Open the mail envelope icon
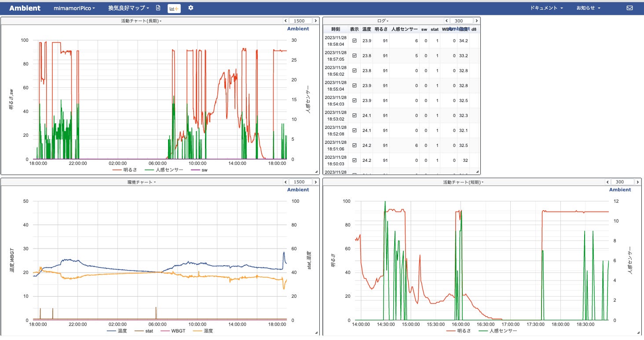The height and width of the screenshot is (340, 644). (x=629, y=8)
